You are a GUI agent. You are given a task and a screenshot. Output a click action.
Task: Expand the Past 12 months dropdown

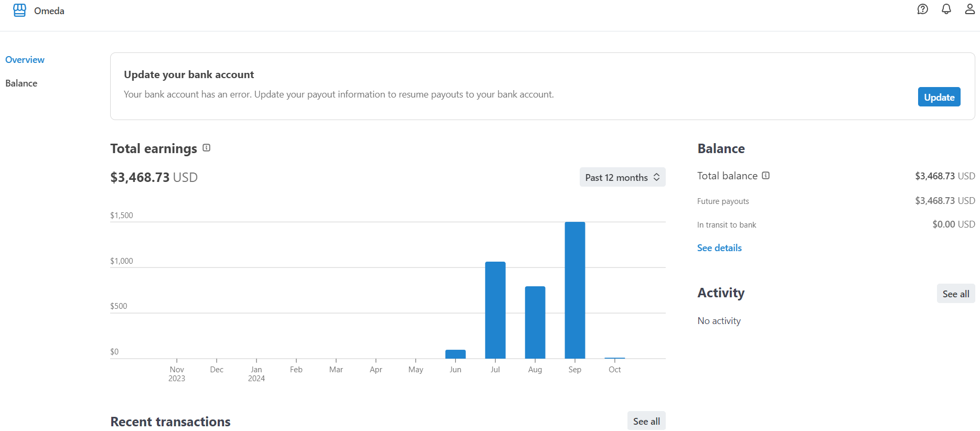622,177
